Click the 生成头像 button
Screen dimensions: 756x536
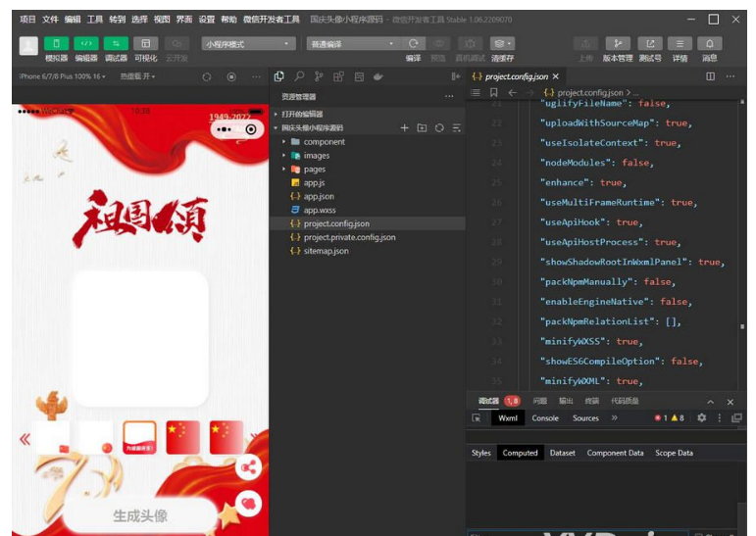click(139, 515)
